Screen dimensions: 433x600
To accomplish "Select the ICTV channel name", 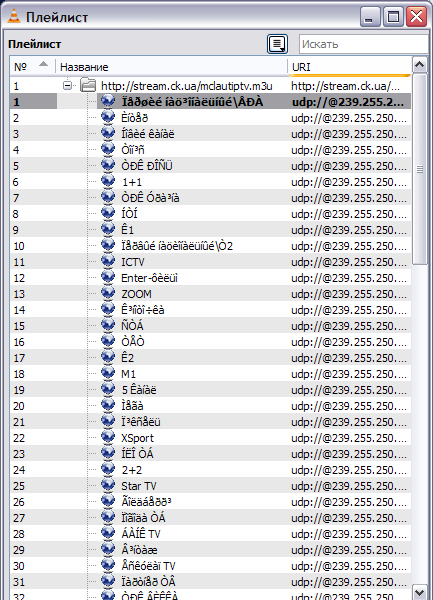I will point(133,262).
